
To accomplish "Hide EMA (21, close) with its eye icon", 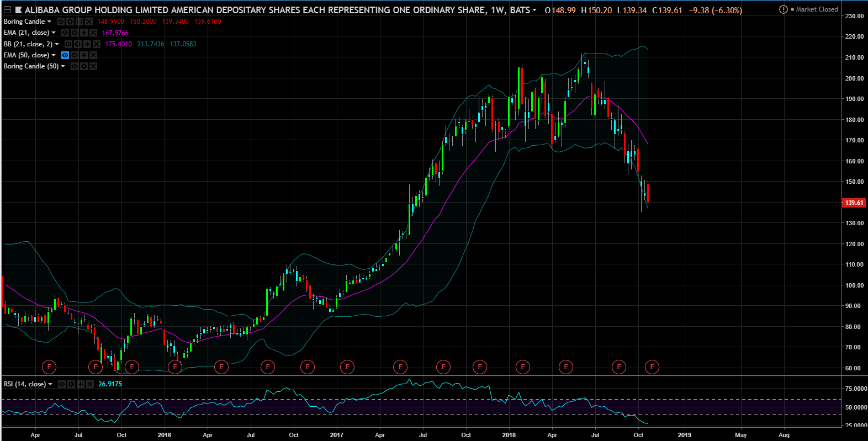I will point(65,33).
